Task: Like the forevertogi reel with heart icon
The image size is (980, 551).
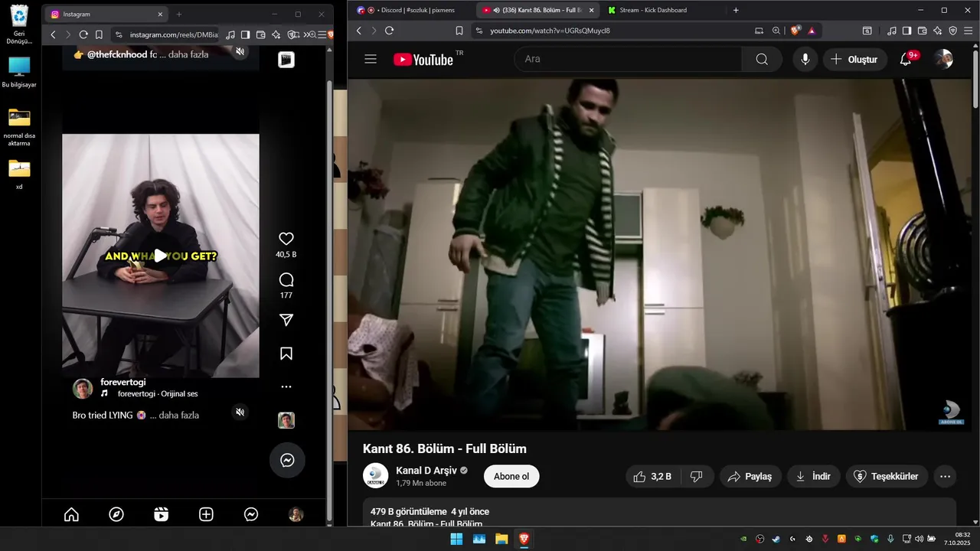Action: click(x=286, y=239)
